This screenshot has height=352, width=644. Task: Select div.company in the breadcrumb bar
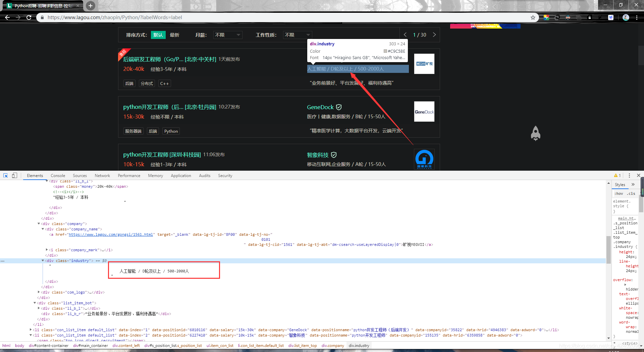tap(333, 346)
